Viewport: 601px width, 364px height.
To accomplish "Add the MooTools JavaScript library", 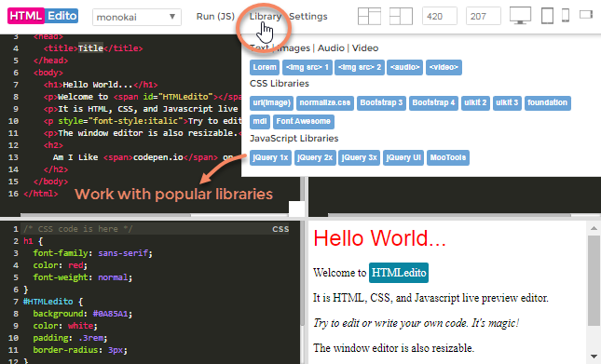I will 448,157.
